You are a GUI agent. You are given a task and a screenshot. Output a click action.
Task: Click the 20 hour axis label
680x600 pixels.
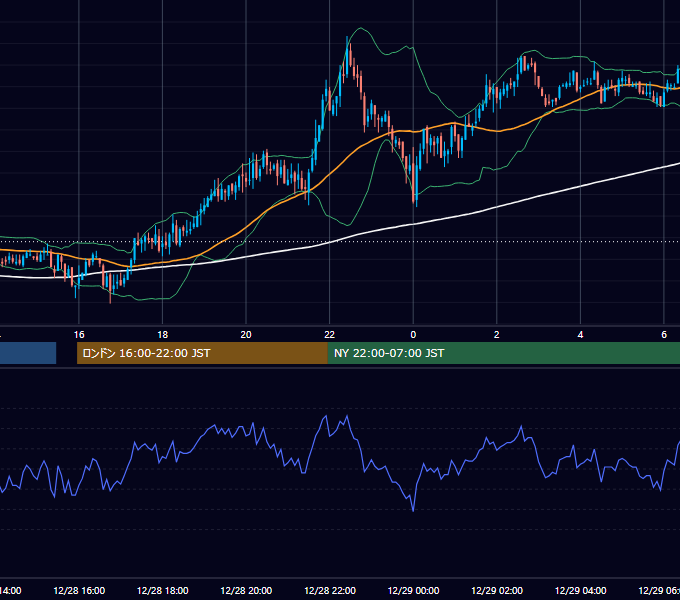coord(246,335)
